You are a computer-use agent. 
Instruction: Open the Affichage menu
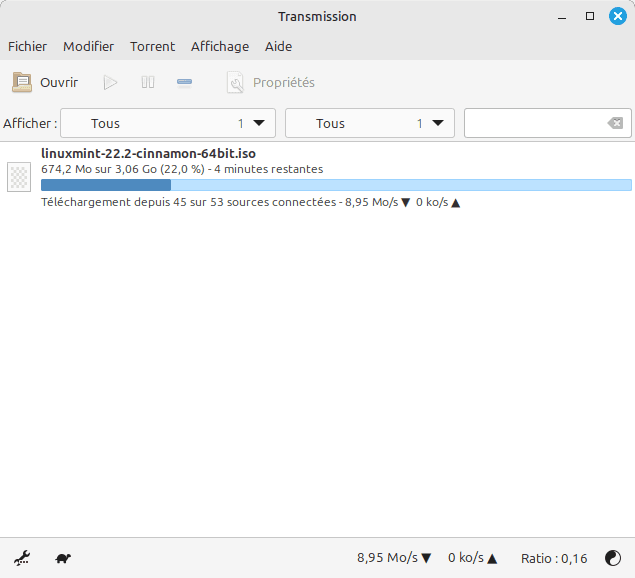coord(220,46)
